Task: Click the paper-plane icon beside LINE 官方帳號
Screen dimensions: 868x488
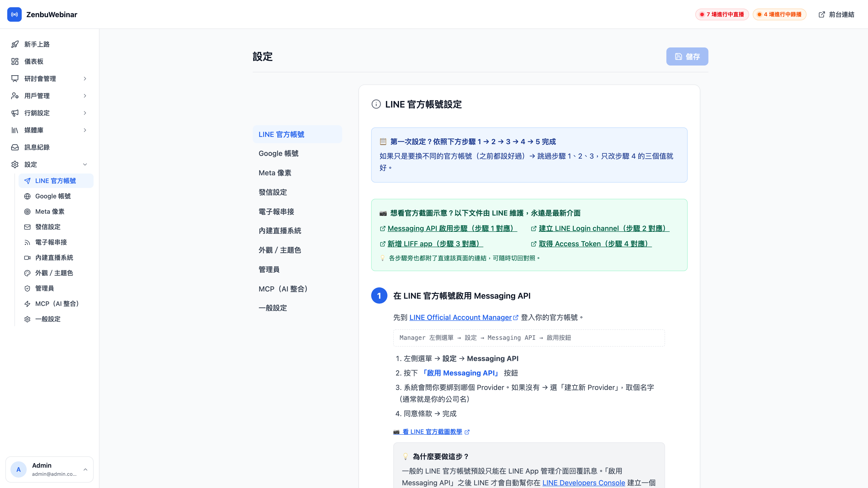Action: 27,181
